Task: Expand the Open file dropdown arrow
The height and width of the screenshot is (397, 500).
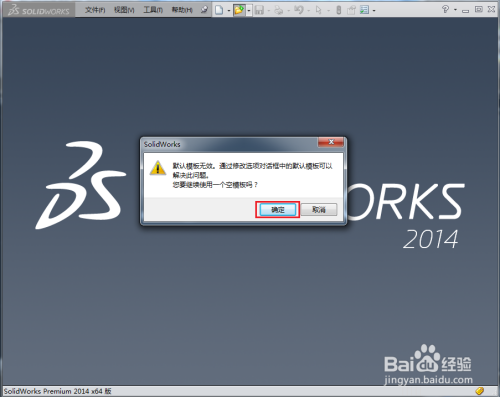Action: (x=249, y=10)
